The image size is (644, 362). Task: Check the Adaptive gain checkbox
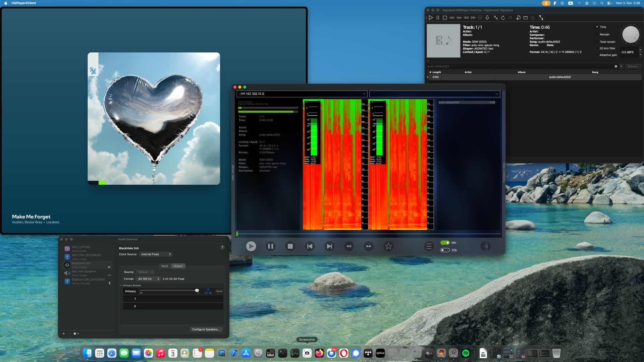[x=597, y=55]
